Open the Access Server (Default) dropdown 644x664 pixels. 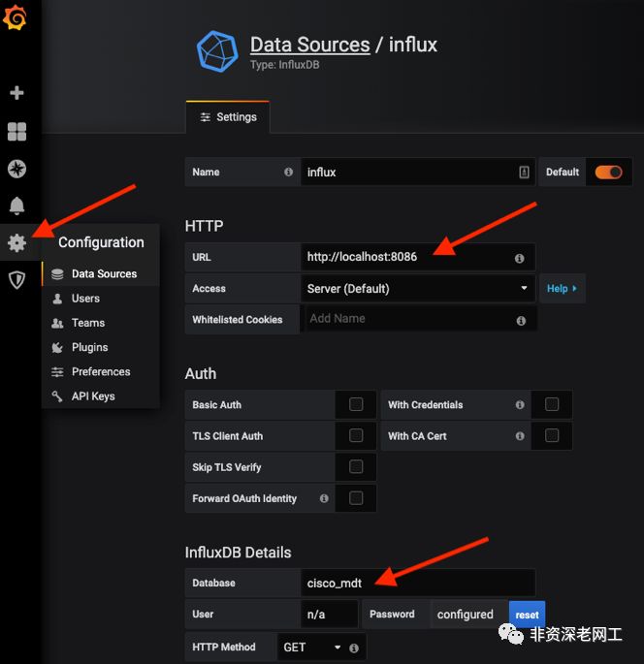418,289
